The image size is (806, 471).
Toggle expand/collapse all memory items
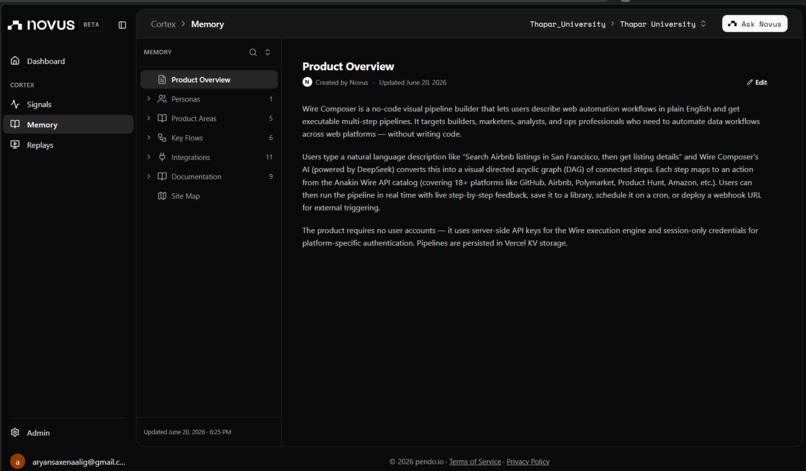click(x=267, y=52)
